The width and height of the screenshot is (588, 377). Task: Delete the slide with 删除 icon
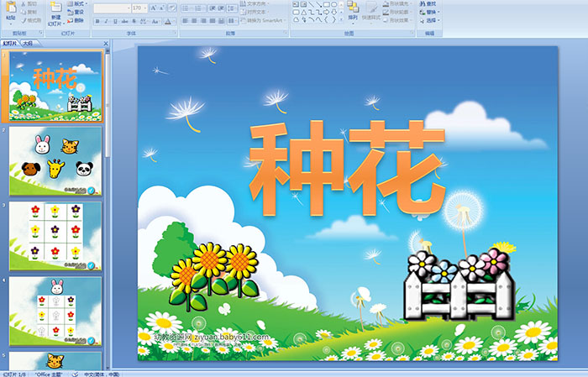[70, 20]
